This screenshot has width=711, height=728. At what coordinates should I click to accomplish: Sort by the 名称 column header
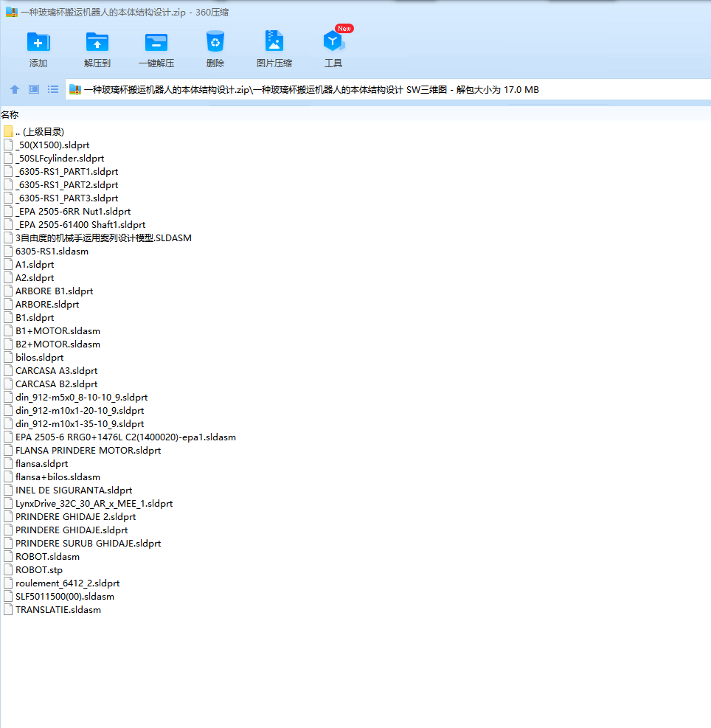tap(10, 114)
